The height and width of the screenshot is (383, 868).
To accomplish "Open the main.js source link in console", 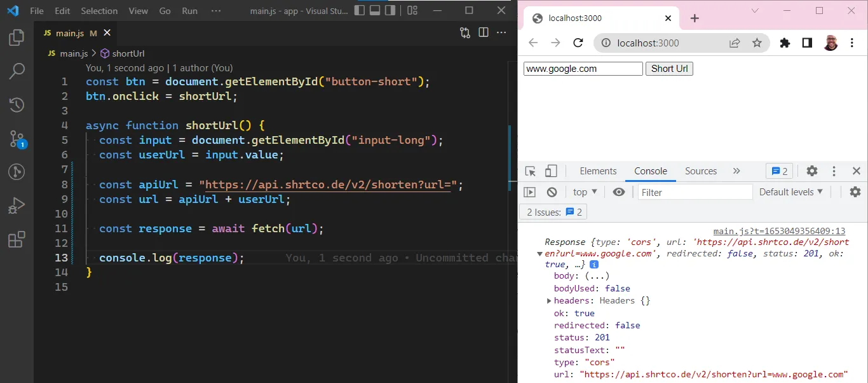I will click(779, 232).
